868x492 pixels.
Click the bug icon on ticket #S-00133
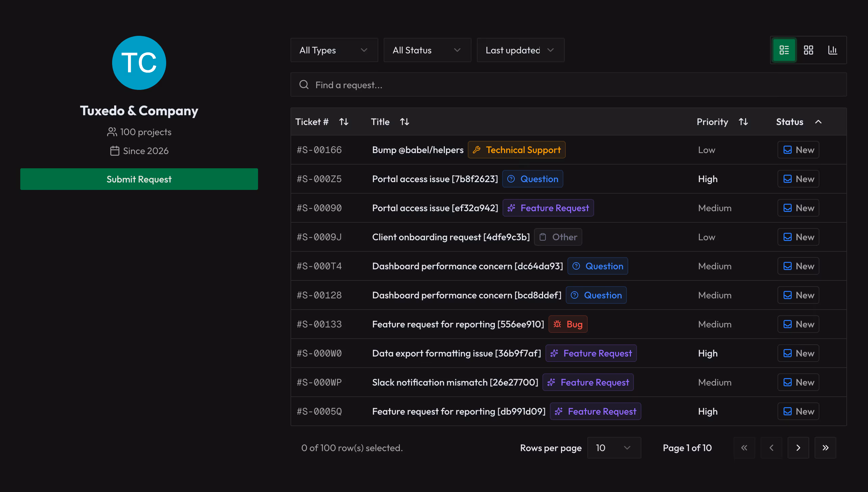tap(557, 324)
